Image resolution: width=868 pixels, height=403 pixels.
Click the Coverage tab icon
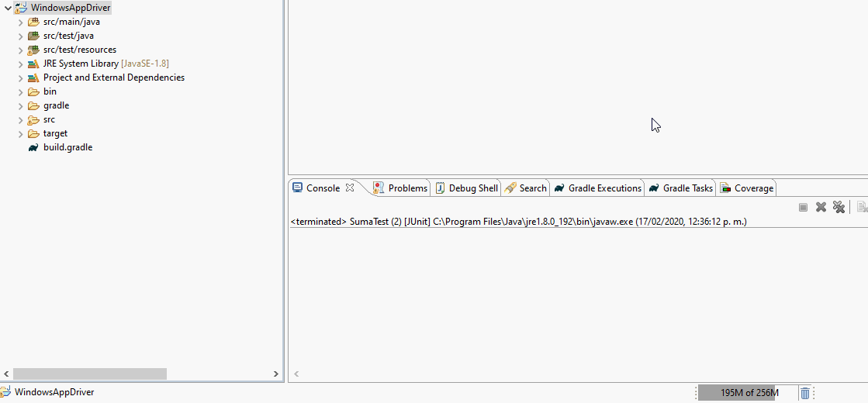[x=725, y=188]
